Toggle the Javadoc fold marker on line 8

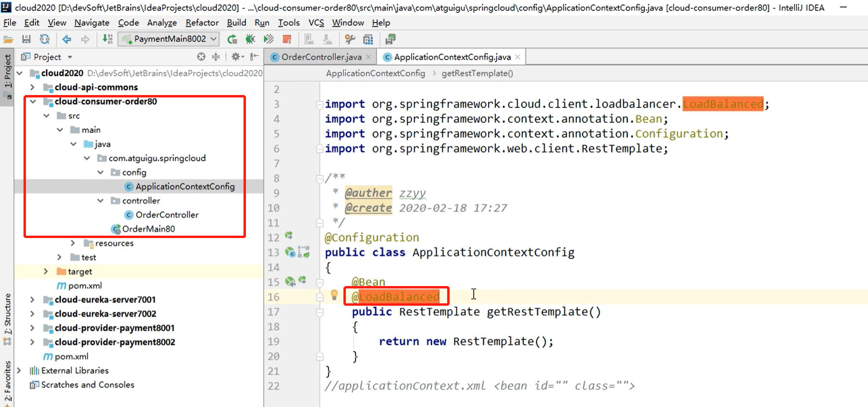click(x=319, y=179)
